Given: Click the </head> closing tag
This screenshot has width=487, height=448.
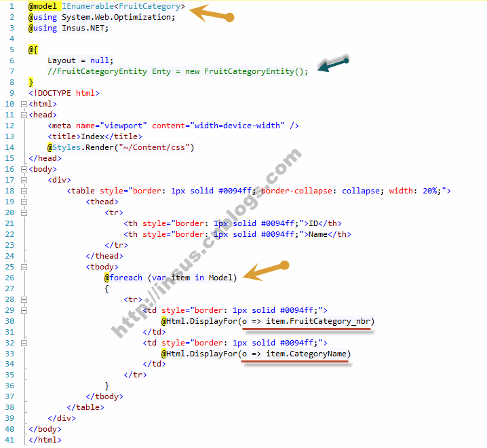Looking at the screenshot, I should (x=45, y=158).
